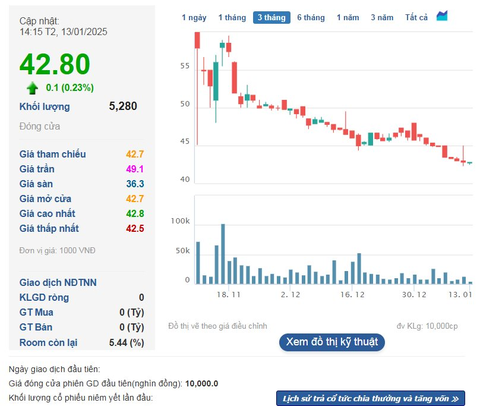The image size is (480, 406).
Task: Click the 42.80 current price value
Action: click(x=55, y=64)
